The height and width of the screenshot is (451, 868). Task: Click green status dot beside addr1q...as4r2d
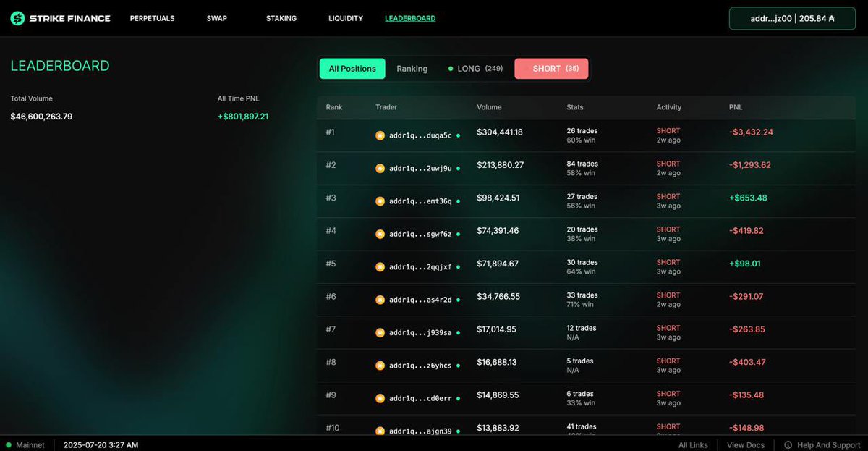tap(458, 300)
